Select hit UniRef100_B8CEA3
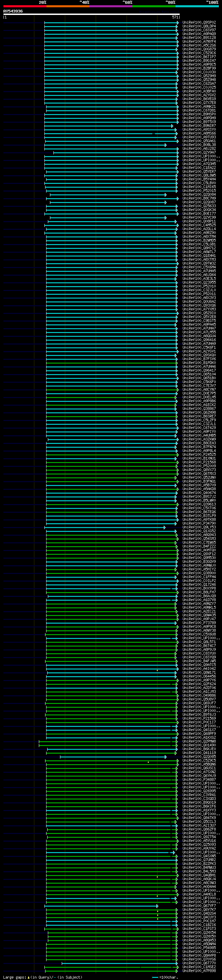 199,443
